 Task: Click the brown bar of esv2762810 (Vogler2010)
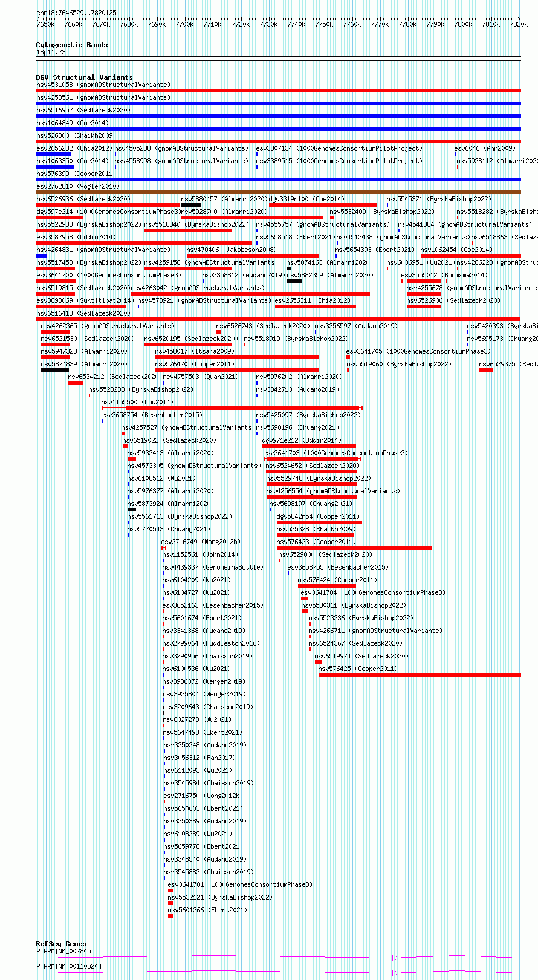(x=278, y=192)
